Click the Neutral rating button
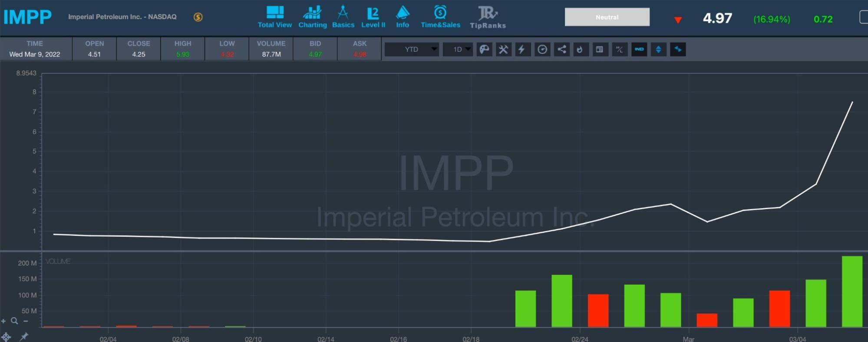The height and width of the screenshot is (342, 868). (607, 17)
